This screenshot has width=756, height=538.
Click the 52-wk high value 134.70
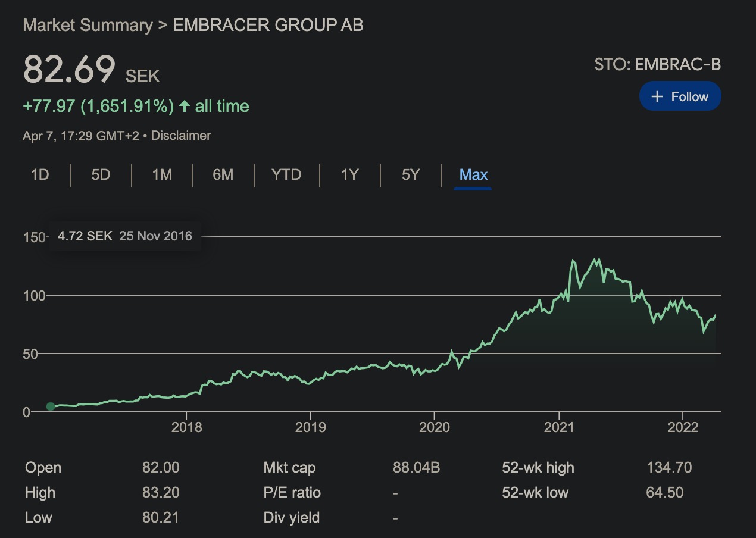(x=669, y=468)
